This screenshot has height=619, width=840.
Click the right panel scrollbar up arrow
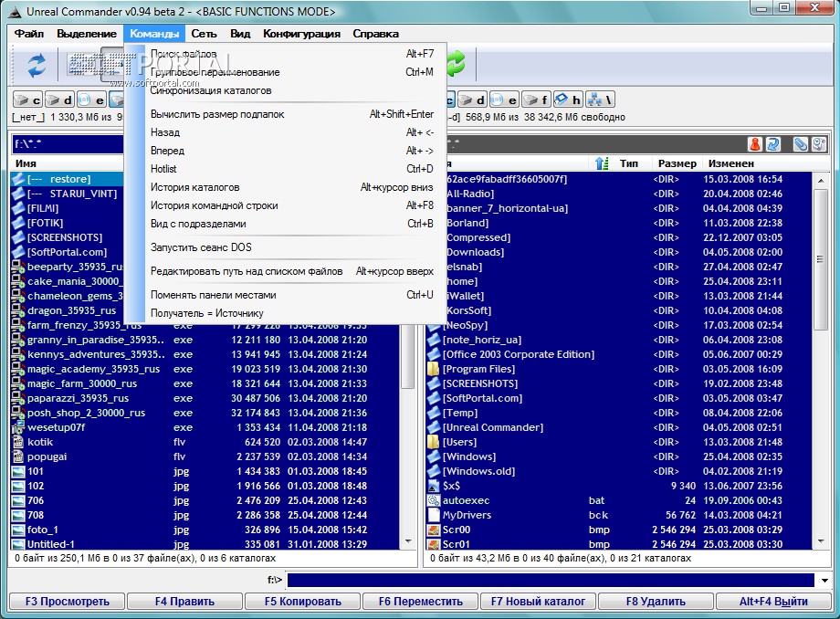821,181
